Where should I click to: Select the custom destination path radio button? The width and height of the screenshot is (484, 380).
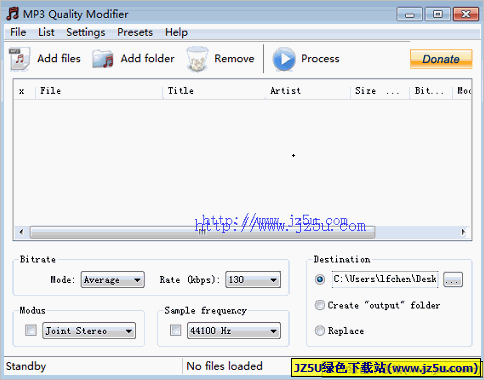click(320, 279)
